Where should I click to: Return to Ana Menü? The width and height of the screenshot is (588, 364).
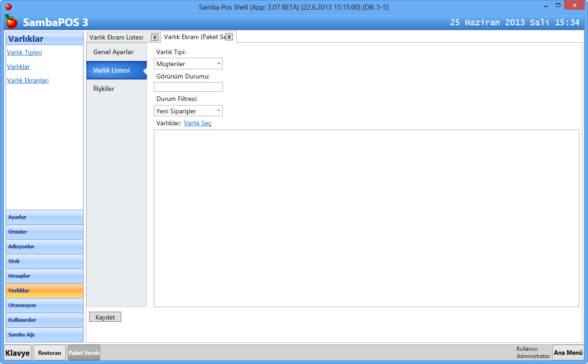pyautogui.click(x=568, y=353)
